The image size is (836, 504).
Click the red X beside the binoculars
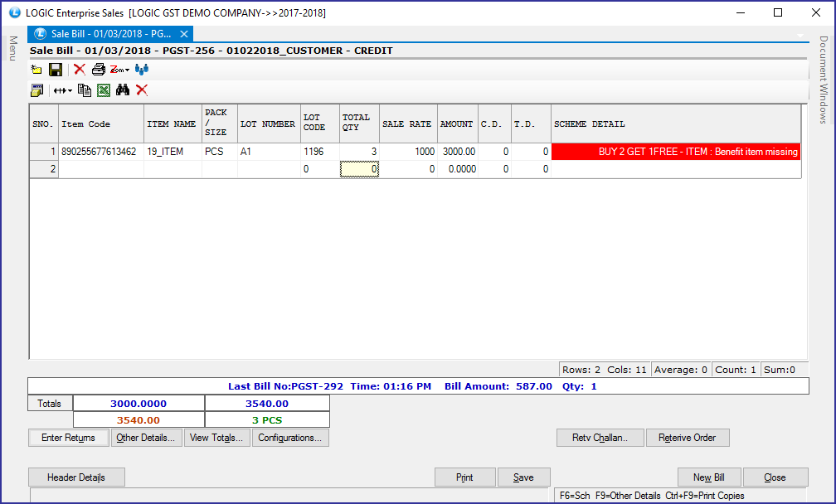click(x=142, y=90)
